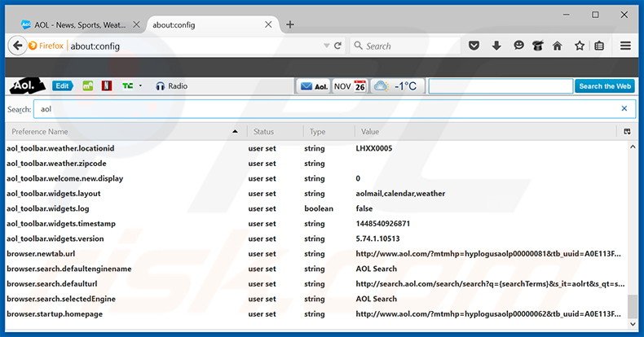Click the weather temperature widget
Viewport: 644px width, 337px height.
[x=395, y=85]
